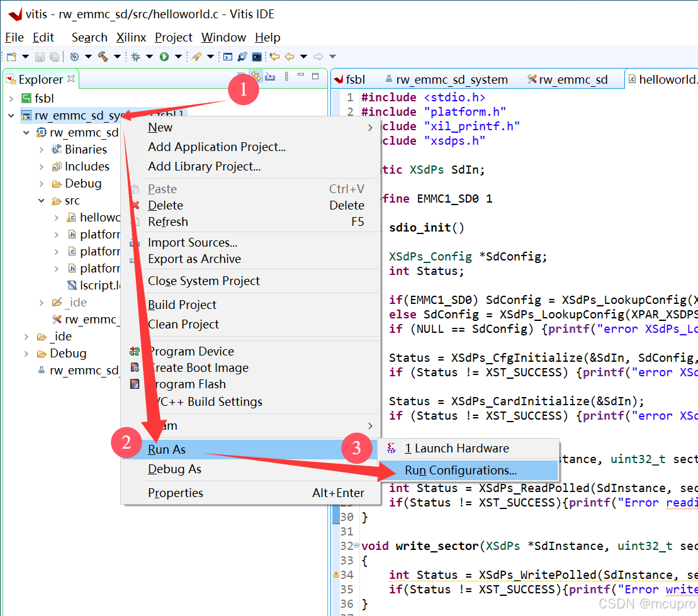Choose Add Application Project... menu entry
698x616 pixels.
point(250,147)
